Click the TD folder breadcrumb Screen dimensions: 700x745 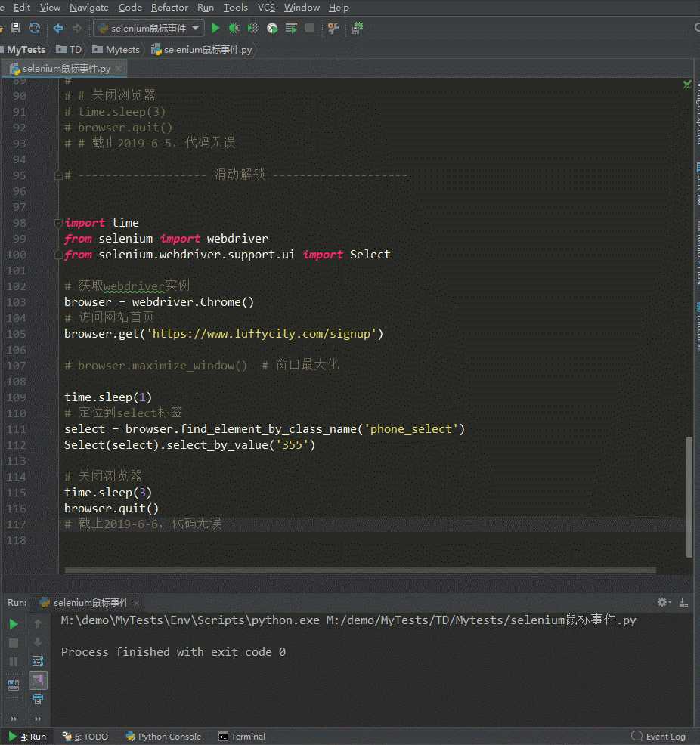[x=69, y=49]
